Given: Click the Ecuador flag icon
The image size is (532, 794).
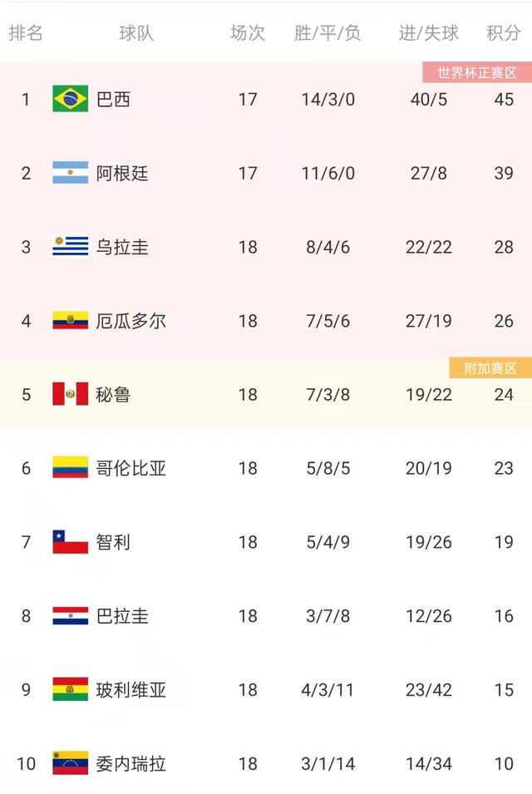Looking at the screenshot, I should click(x=70, y=321).
